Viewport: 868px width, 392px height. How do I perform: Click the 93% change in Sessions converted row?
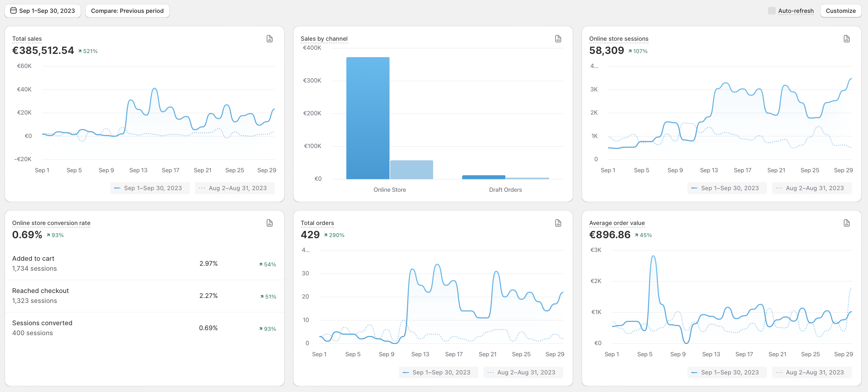tap(267, 329)
